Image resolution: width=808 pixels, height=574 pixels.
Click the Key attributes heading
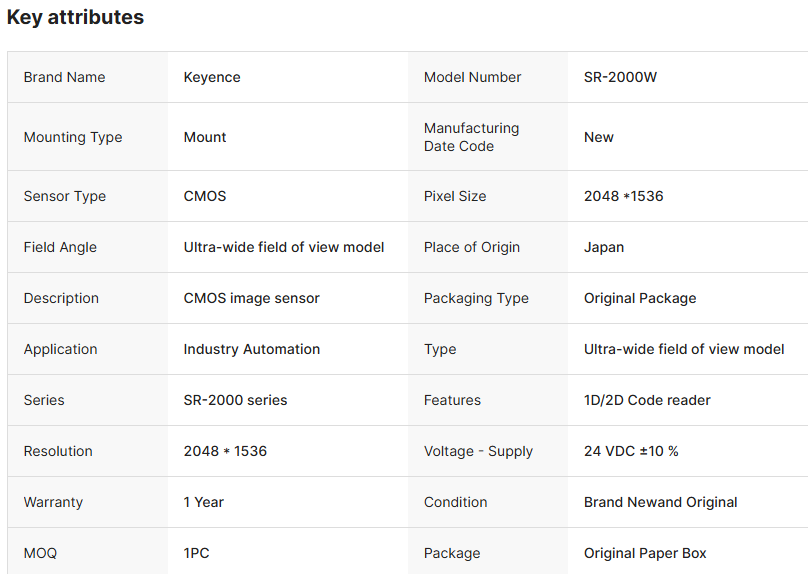75,17
